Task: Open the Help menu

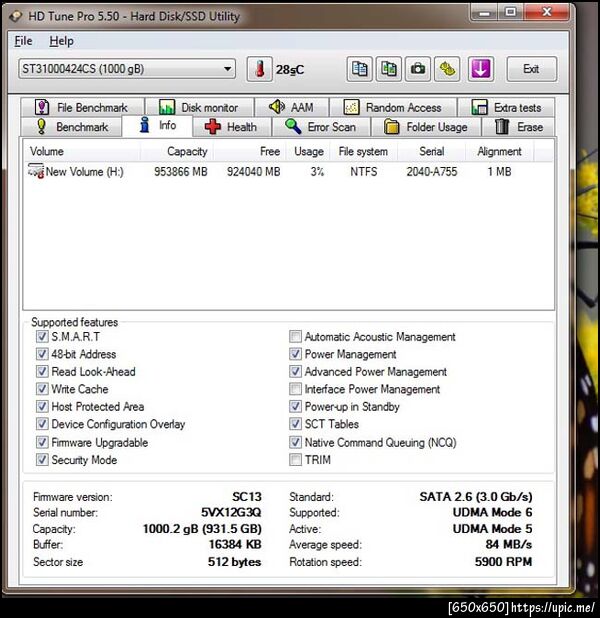Action: point(61,41)
